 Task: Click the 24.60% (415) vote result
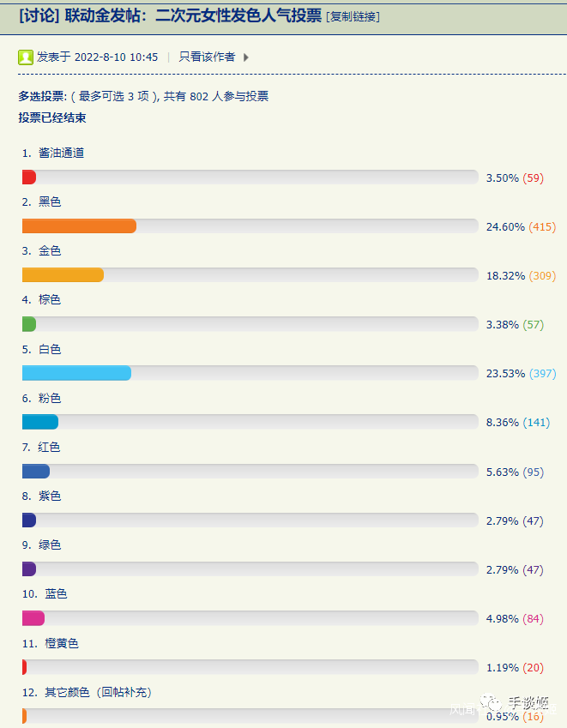click(521, 227)
